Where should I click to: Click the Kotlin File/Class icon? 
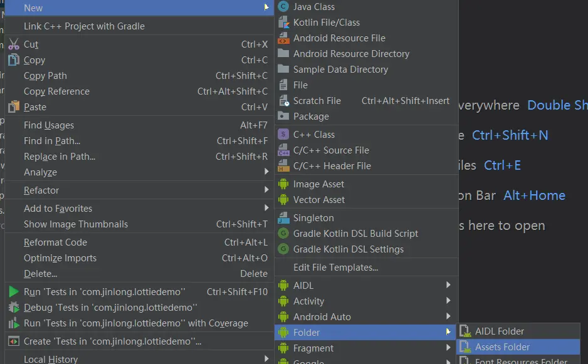pos(283,23)
